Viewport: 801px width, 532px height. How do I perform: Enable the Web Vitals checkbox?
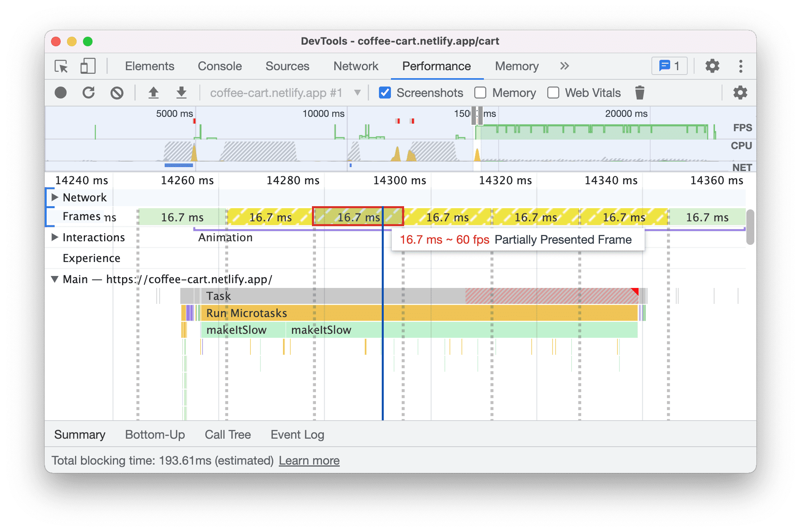click(552, 93)
